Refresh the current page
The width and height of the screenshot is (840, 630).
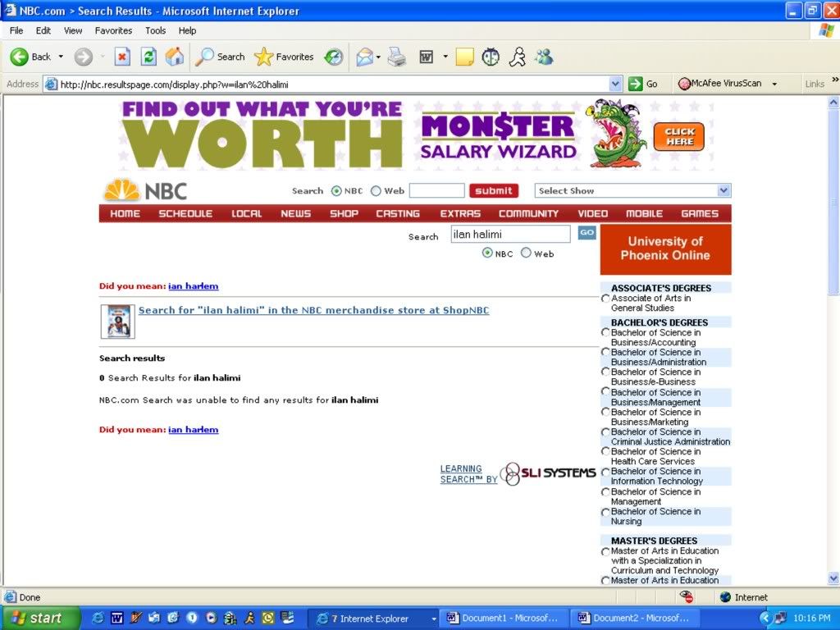148,57
